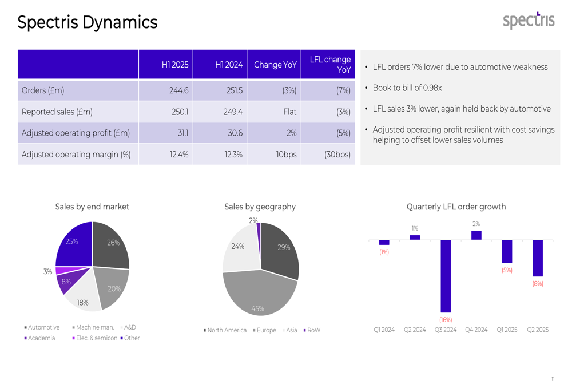Select the 'Adjusted operating profit (£m)' row label
The height and width of the screenshot is (392, 572).
[x=76, y=133]
